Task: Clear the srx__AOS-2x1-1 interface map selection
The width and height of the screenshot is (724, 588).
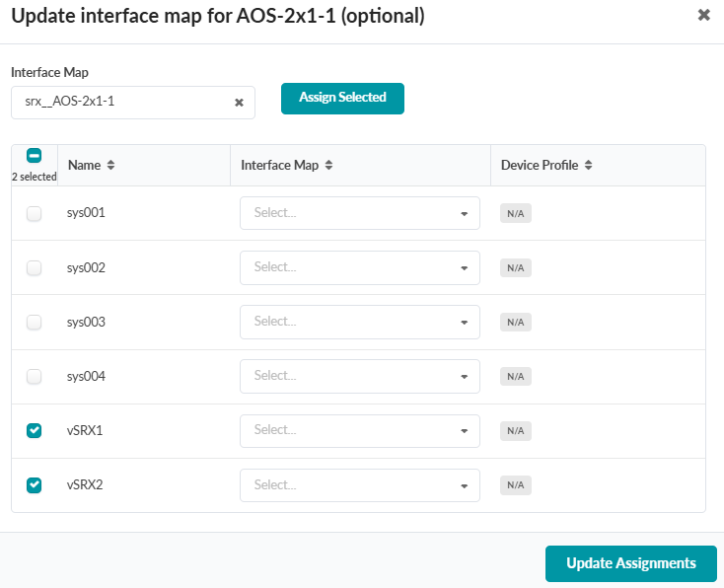Action: pyautogui.click(x=239, y=102)
